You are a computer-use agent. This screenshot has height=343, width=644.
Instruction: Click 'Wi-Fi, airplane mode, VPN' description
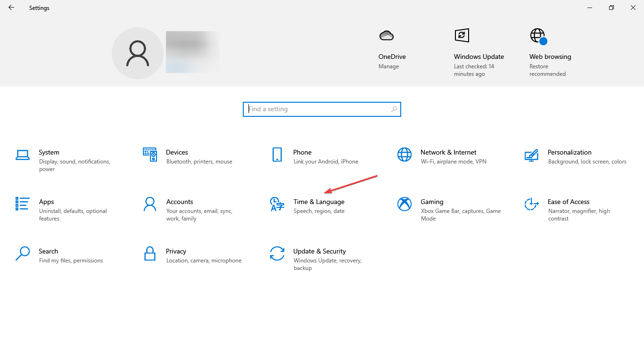click(454, 162)
